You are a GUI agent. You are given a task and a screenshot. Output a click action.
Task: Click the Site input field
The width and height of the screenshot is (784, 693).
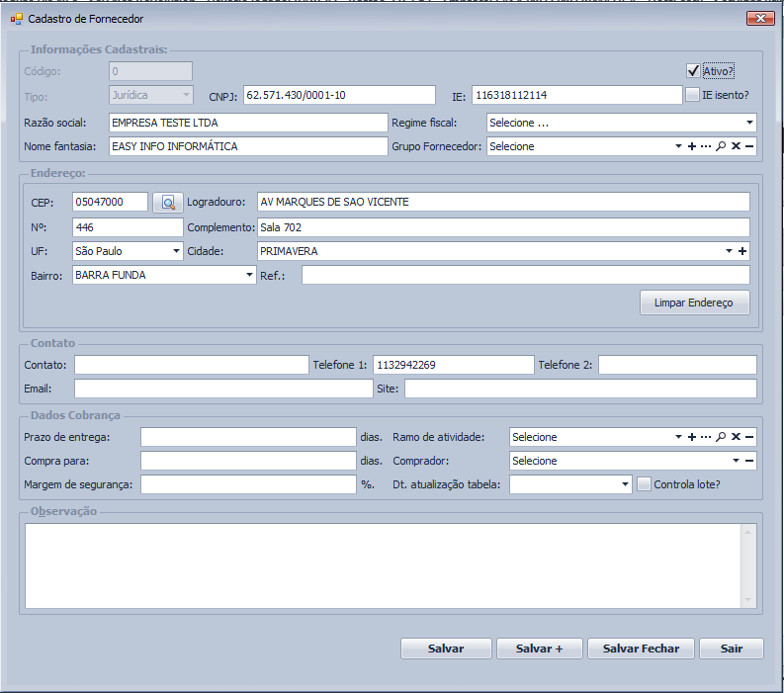[x=580, y=389]
